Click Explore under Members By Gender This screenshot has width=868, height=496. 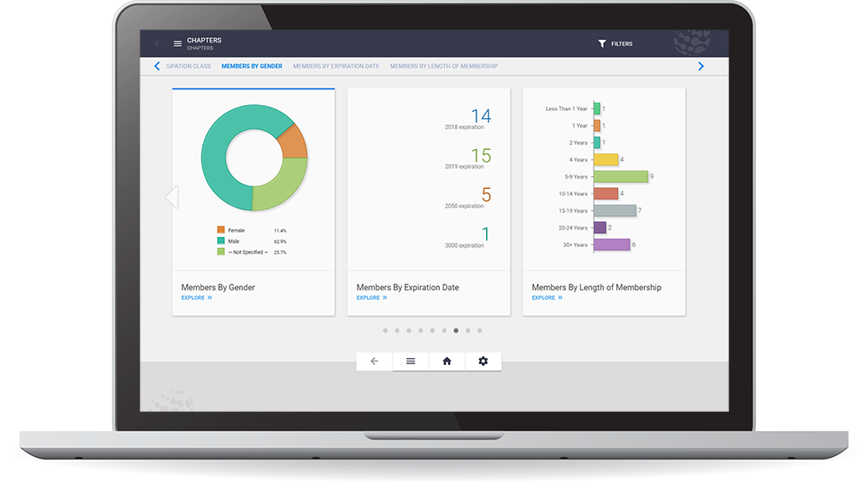tap(196, 297)
